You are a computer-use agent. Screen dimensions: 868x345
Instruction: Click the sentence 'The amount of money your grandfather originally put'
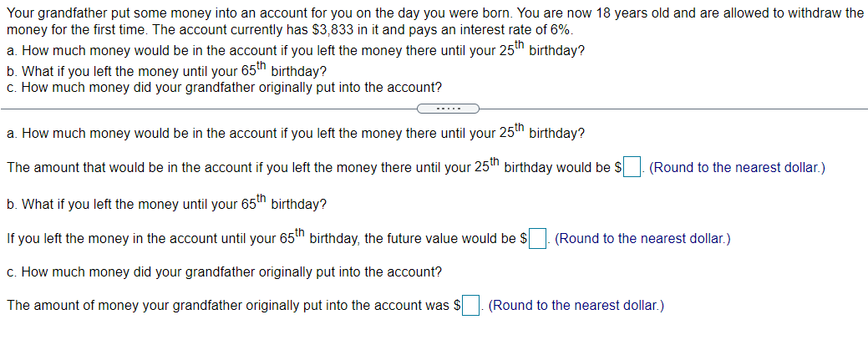click(x=228, y=306)
